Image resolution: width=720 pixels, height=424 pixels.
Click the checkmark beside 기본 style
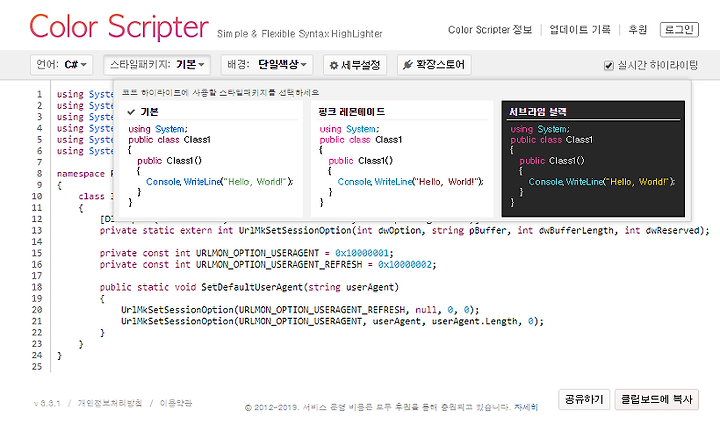tap(131, 112)
